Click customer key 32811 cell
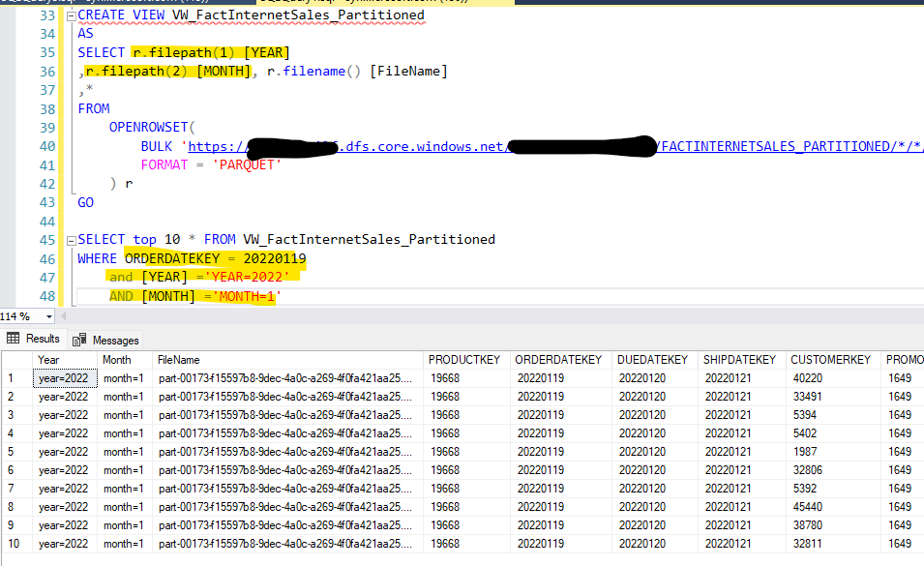The width and height of the screenshot is (924, 566). coord(833,544)
